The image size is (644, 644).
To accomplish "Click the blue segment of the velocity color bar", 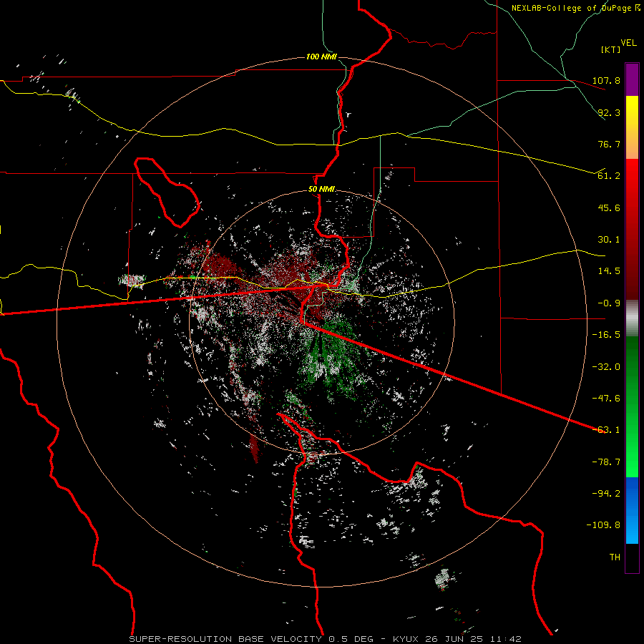I will 632,510.
